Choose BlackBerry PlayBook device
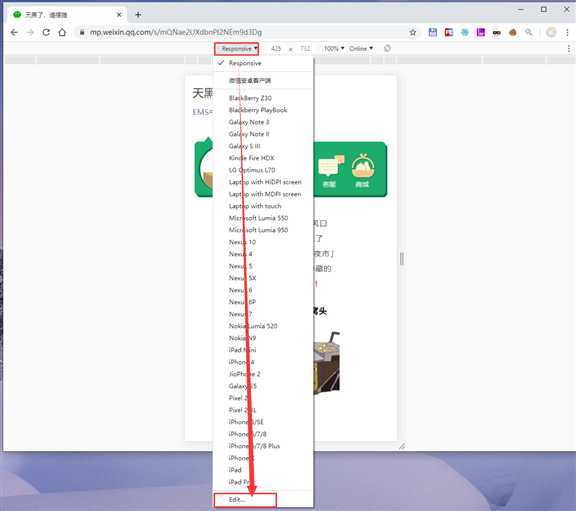This screenshot has height=511, width=576. point(263,110)
